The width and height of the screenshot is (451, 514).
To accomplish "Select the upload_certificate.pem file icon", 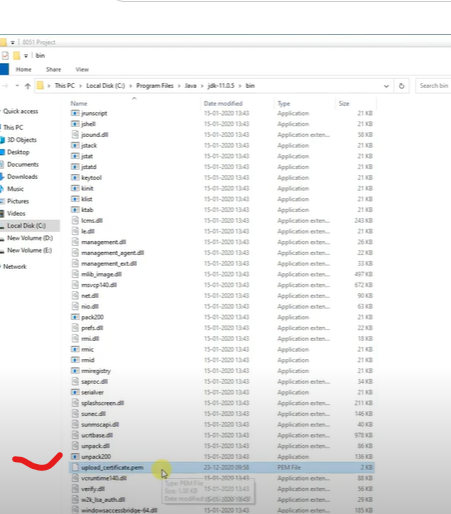I will (75, 467).
